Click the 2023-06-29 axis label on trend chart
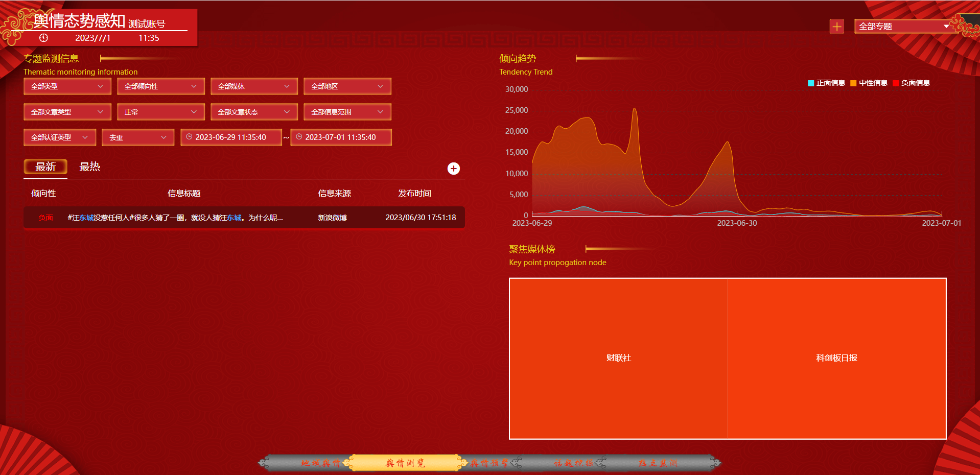The height and width of the screenshot is (475, 980). (532, 223)
